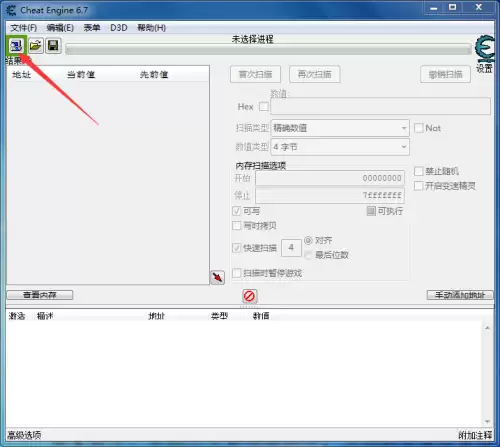The height and width of the screenshot is (447, 500).
Task: Toggle the 可写 writable checkbox
Action: coord(236,211)
